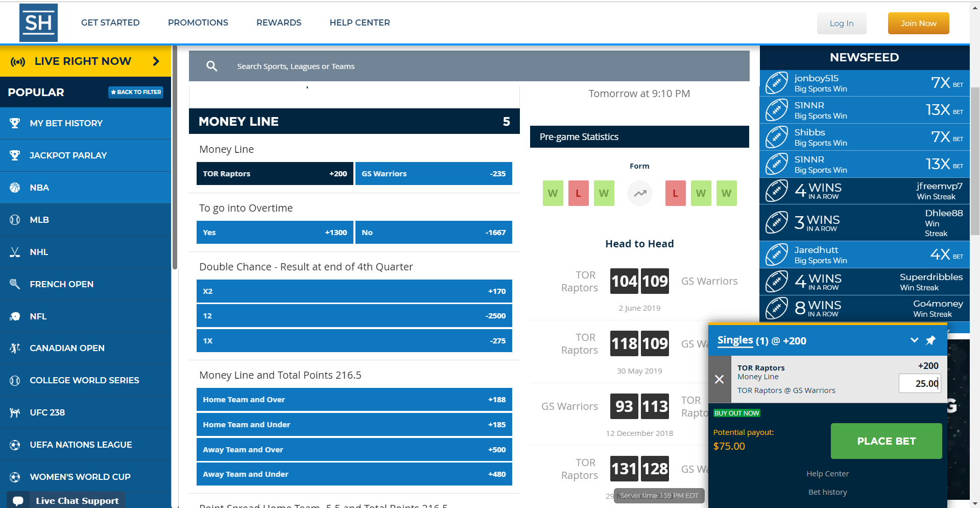Select GS Warriors -235 money line

coord(434,174)
